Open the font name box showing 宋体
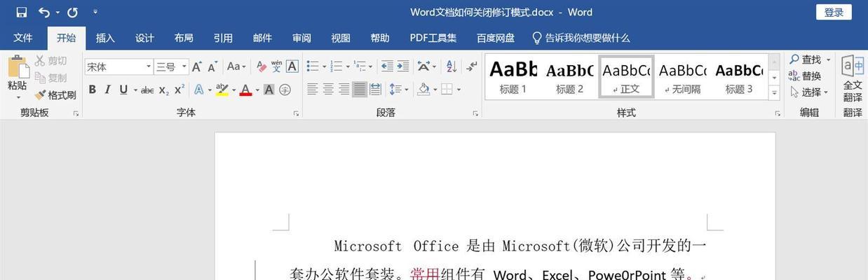Screen dimensions: 868x280 tap(118, 66)
